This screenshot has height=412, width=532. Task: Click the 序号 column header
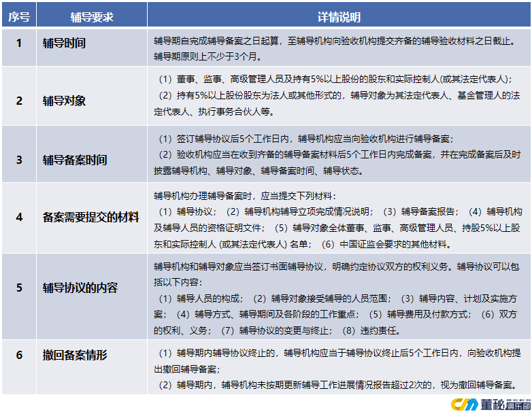click(x=19, y=14)
